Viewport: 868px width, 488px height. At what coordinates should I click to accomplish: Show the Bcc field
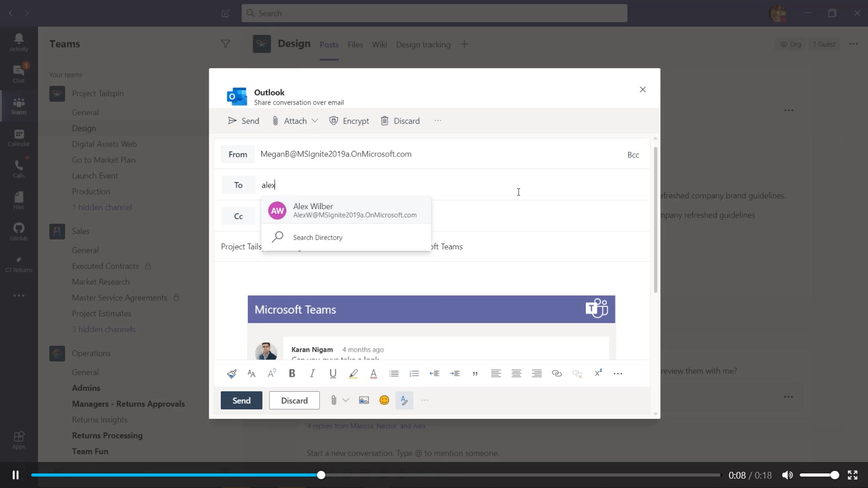633,155
